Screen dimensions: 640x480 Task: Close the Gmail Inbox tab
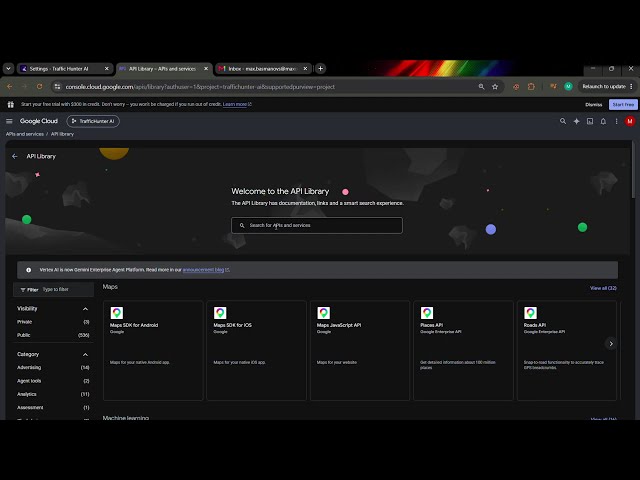point(305,69)
